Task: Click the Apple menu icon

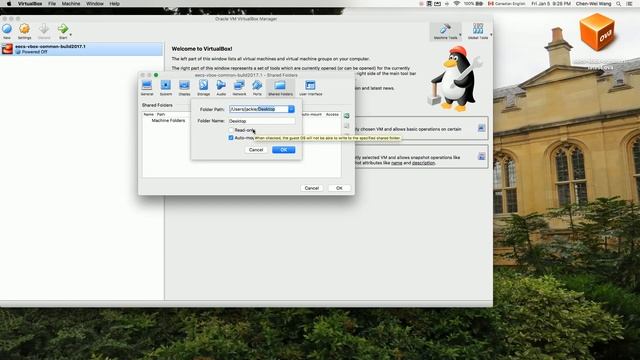Action: [x=9, y=4]
